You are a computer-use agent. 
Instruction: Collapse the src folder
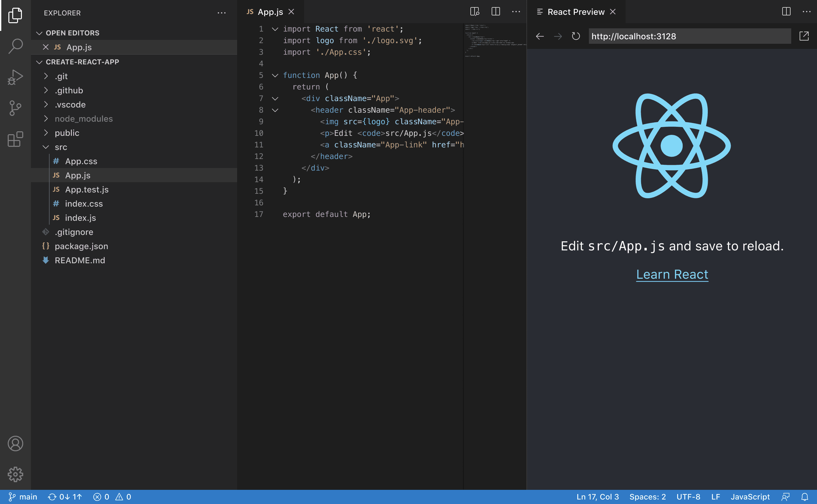[46, 147]
